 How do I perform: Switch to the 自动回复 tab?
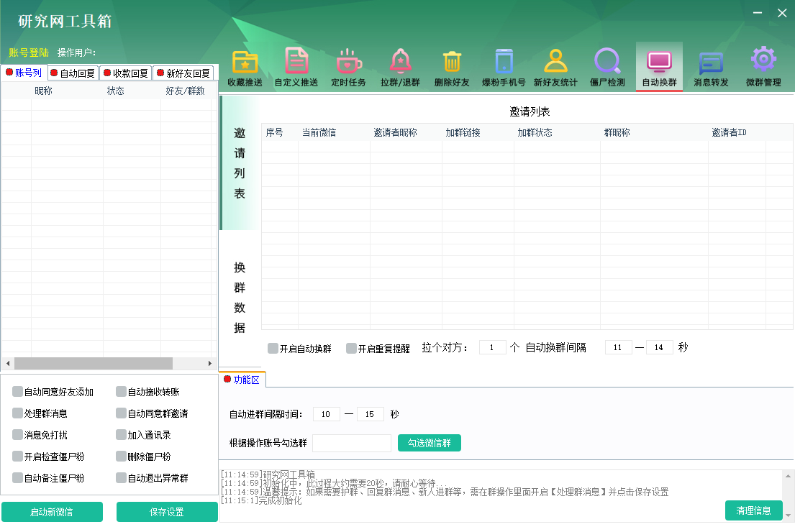[x=73, y=73]
